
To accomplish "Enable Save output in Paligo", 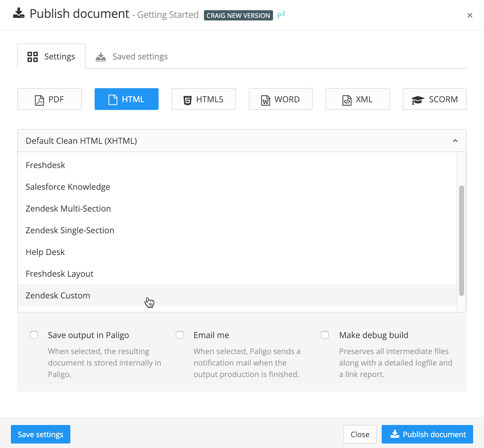I will click(34, 335).
